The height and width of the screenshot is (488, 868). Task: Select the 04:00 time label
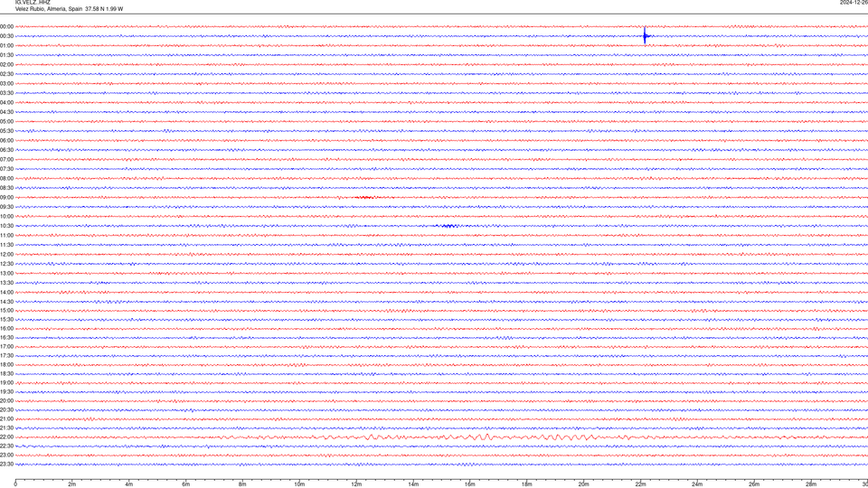pos(6,102)
